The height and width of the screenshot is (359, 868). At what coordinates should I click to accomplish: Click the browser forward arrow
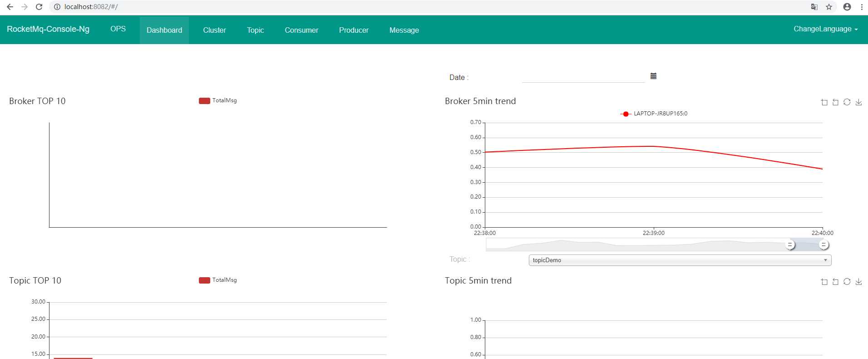[25, 7]
